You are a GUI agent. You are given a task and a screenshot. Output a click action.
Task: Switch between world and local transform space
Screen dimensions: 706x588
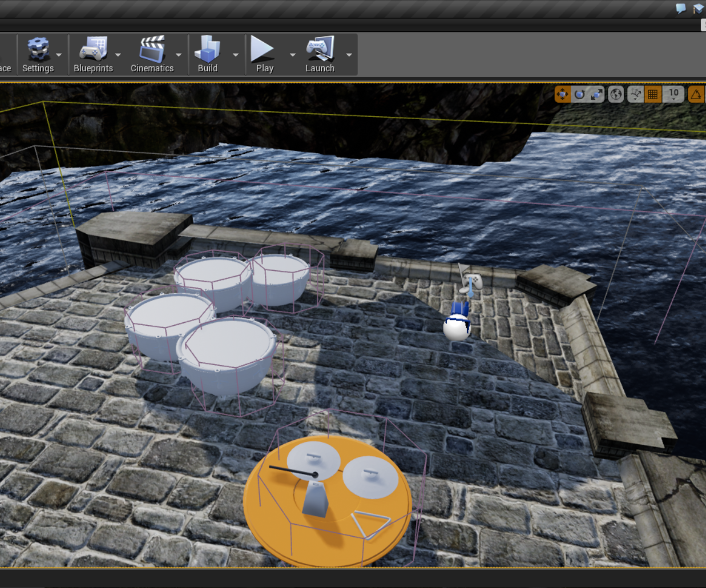coord(615,94)
